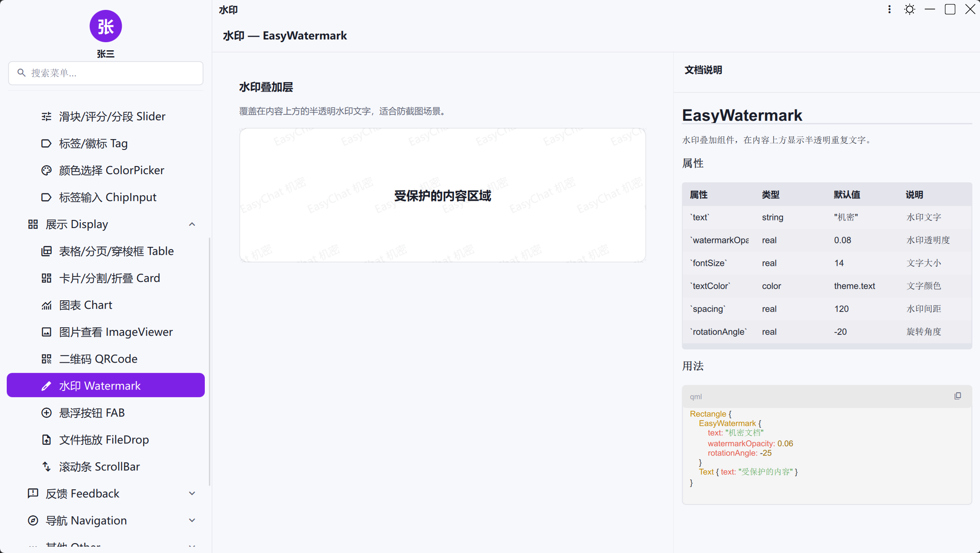Open 二维码 QRCode page
This screenshot has height=553, width=980.
coord(106,359)
